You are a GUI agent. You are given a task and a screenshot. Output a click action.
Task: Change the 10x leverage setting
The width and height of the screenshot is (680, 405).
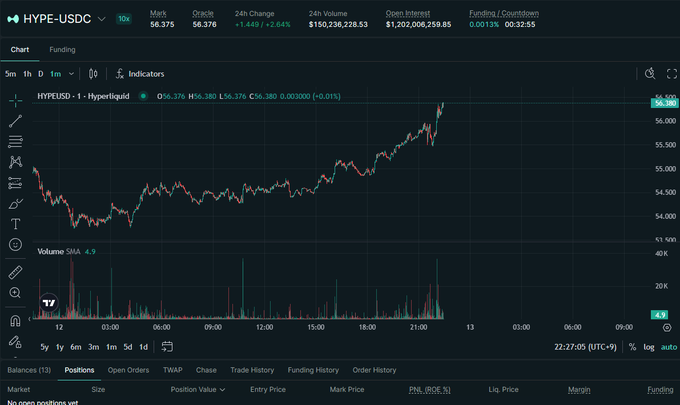[124, 19]
